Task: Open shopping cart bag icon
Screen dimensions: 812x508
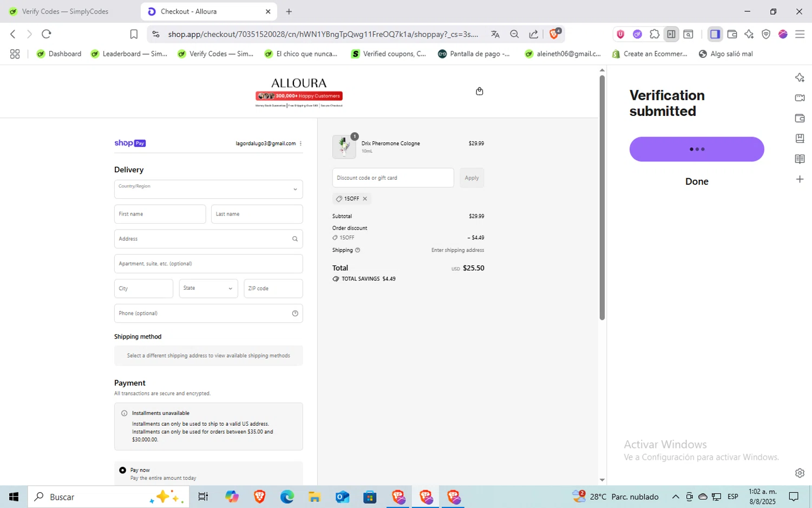Action: [x=479, y=91]
